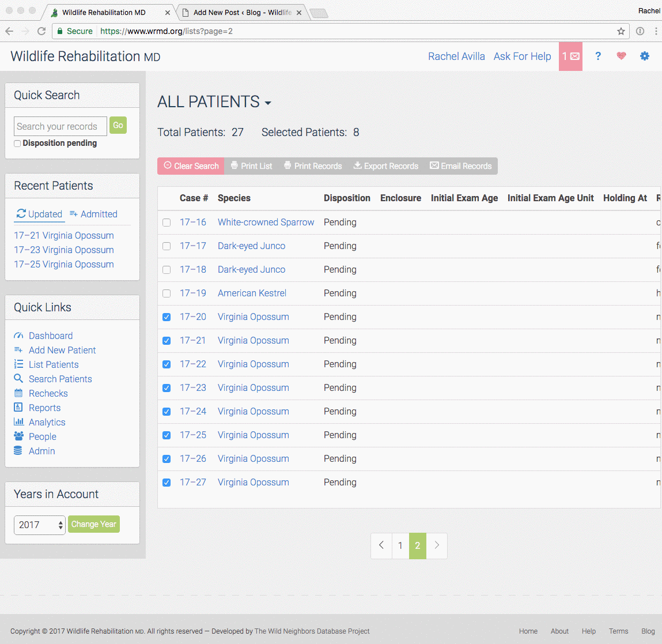Open the American Kestrel species link
Image resolution: width=662 pixels, height=644 pixels.
point(252,293)
